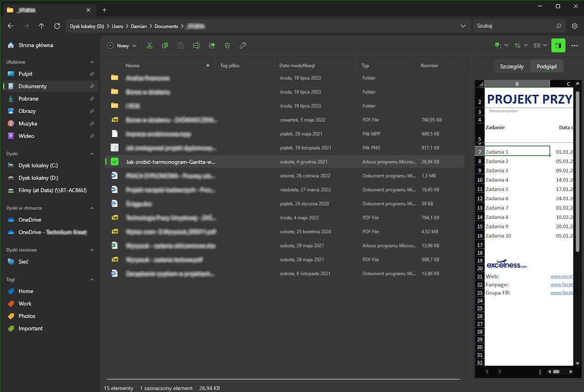584x392 pixels.
Task: Unpin Obrazy using its pin icon
Action: (92, 111)
